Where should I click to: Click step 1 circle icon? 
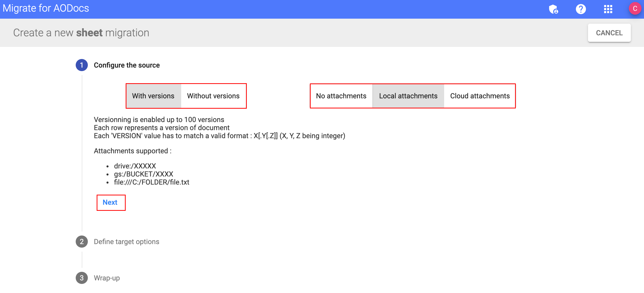tap(82, 65)
